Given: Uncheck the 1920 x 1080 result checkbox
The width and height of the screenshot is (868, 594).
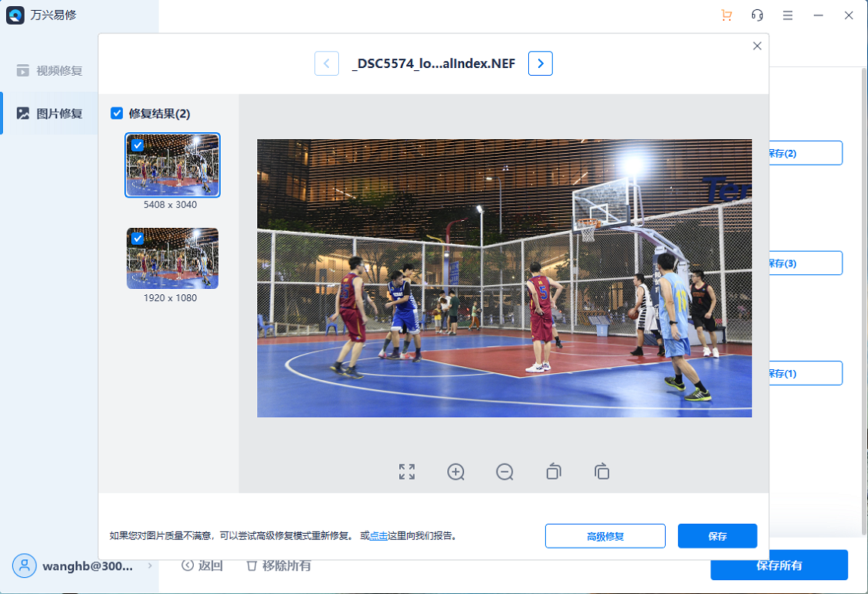Looking at the screenshot, I should tap(137, 239).
